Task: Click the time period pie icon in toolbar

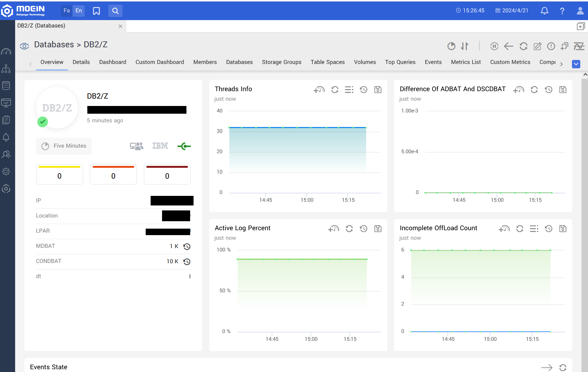Action: [451, 46]
